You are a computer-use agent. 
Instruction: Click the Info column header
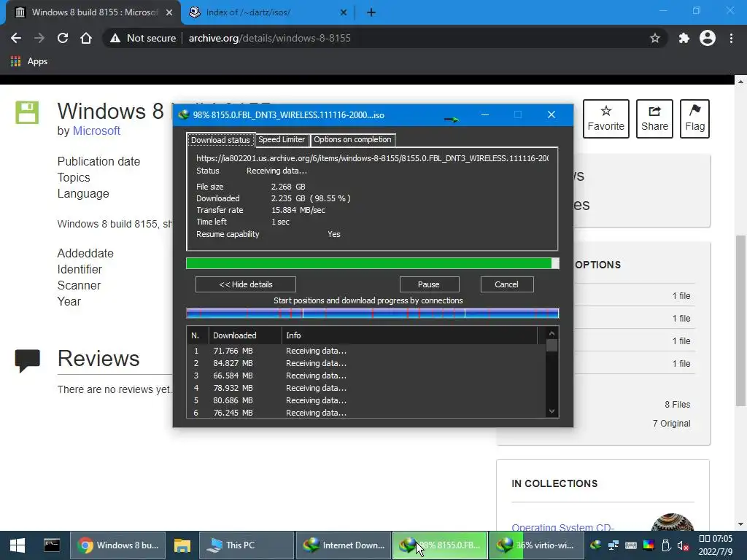pyautogui.click(x=410, y=335)
